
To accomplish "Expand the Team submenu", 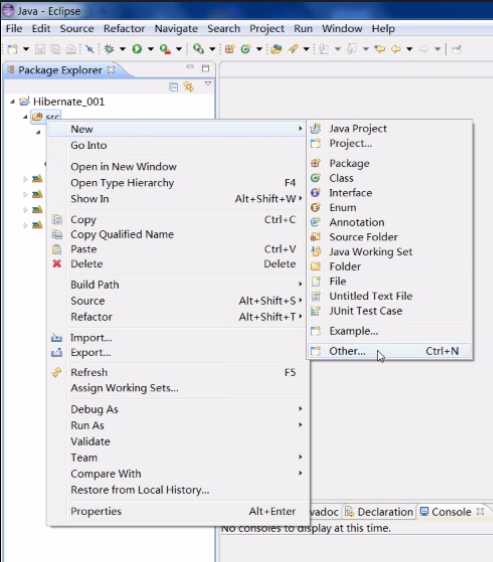I will pos(177,457).
